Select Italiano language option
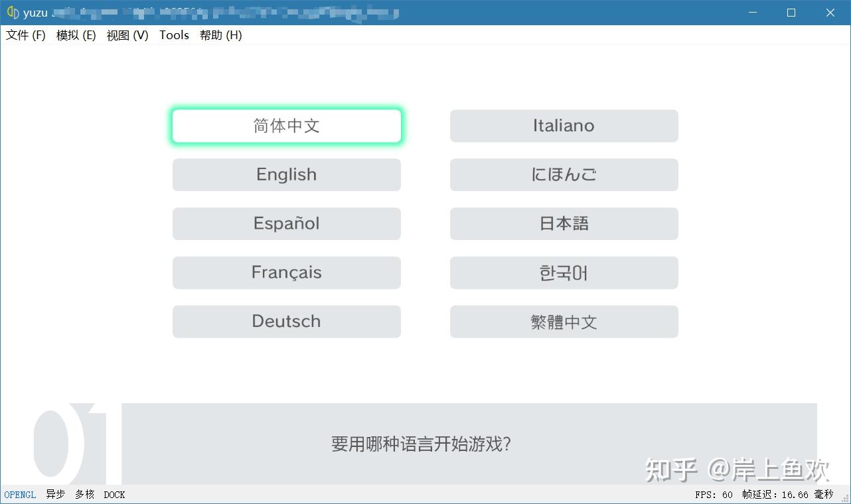851x504 pixels. click(564, 126)
